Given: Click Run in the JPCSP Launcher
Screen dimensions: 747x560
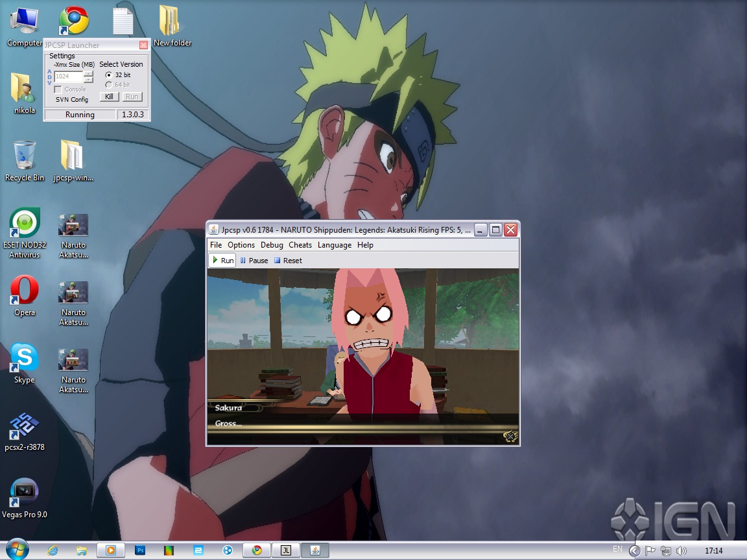Looking at the screenshot, I should (x=132, y=97).
